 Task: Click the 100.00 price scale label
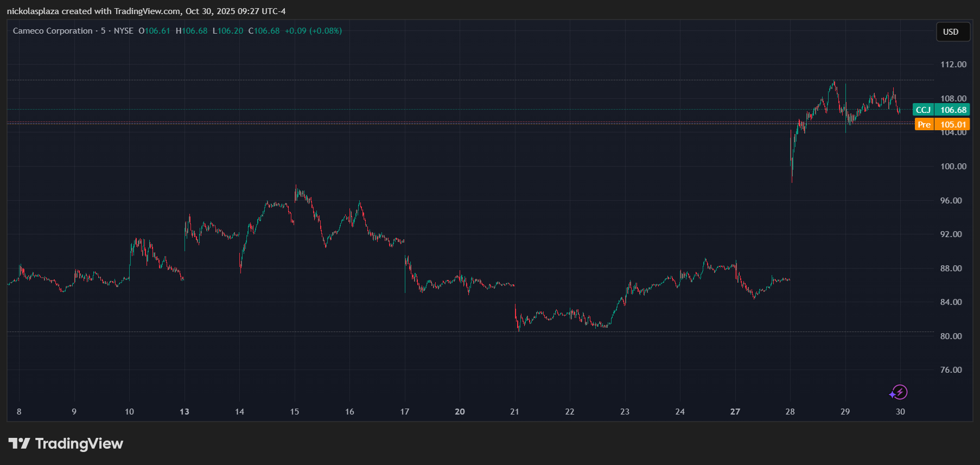[953, 167]
